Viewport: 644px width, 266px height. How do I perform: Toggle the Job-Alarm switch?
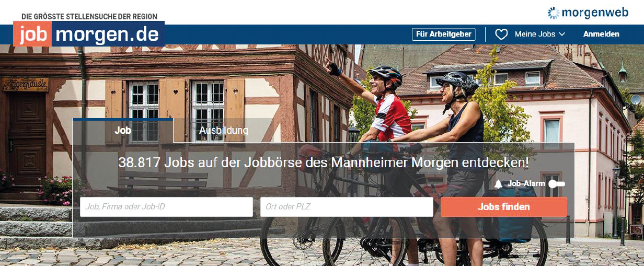[557, 184]
